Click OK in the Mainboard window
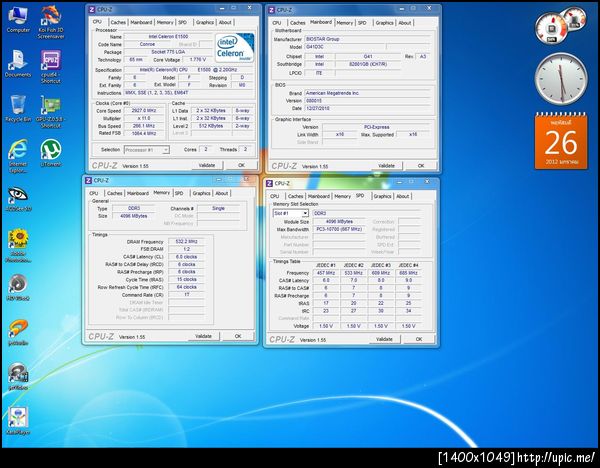The width and height of the screenshot is (600, 468). pos(421,166)
